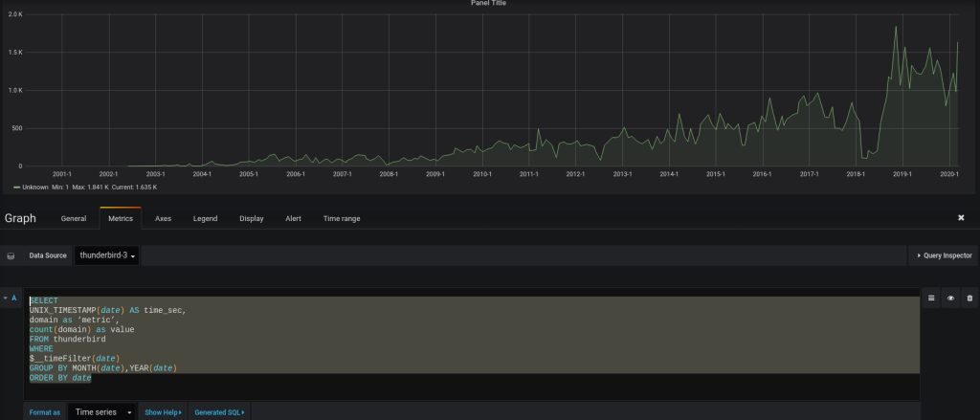Delete query A with trash icon
This screenshot has width=980, height=420.
(969, 298)
